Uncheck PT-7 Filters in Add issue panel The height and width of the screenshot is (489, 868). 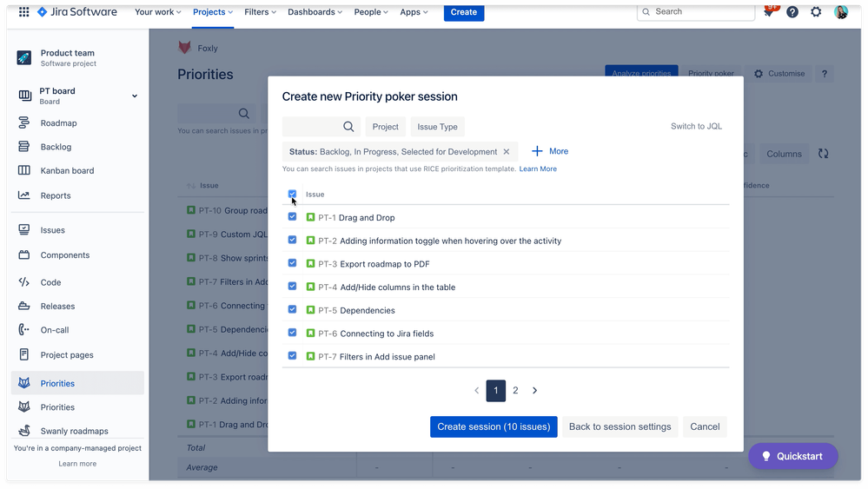point(292,356)
